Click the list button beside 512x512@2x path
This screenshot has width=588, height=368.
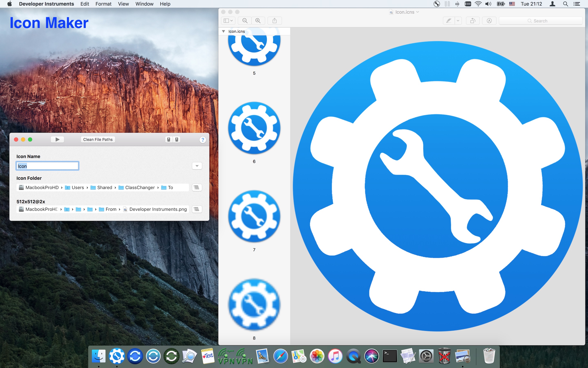[x=197, y=209]
